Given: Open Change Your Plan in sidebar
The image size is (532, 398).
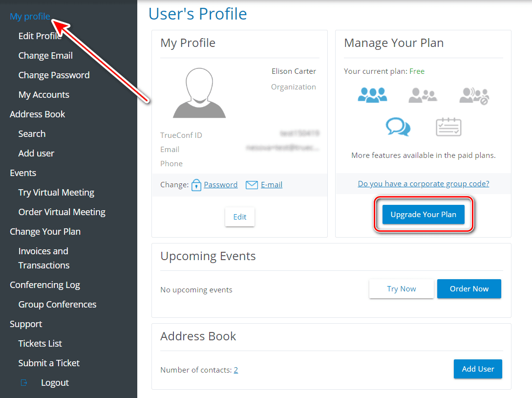Looking at the screenshot, I should [45, 232].
